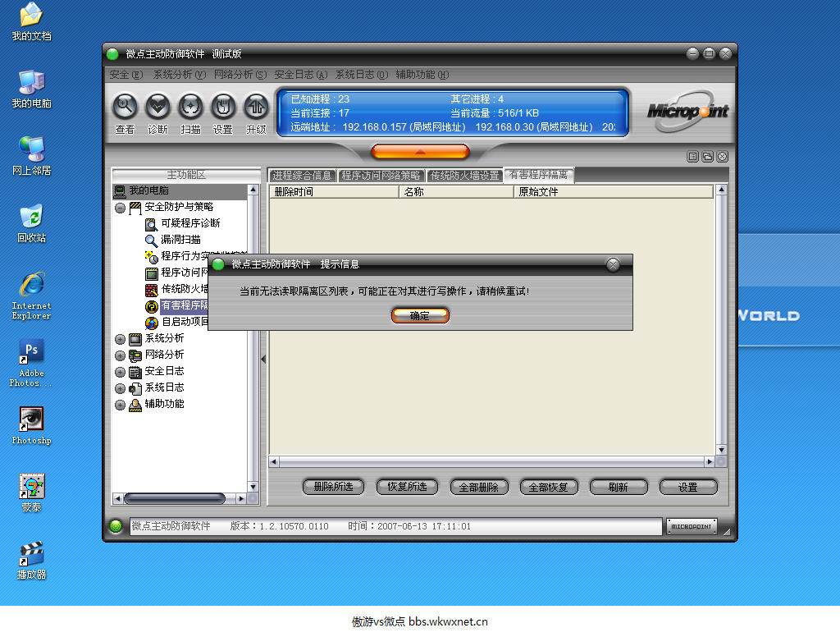840x637 pixels.
Task: Open the 辅助功能(H) menu
Action: point(422,75)
